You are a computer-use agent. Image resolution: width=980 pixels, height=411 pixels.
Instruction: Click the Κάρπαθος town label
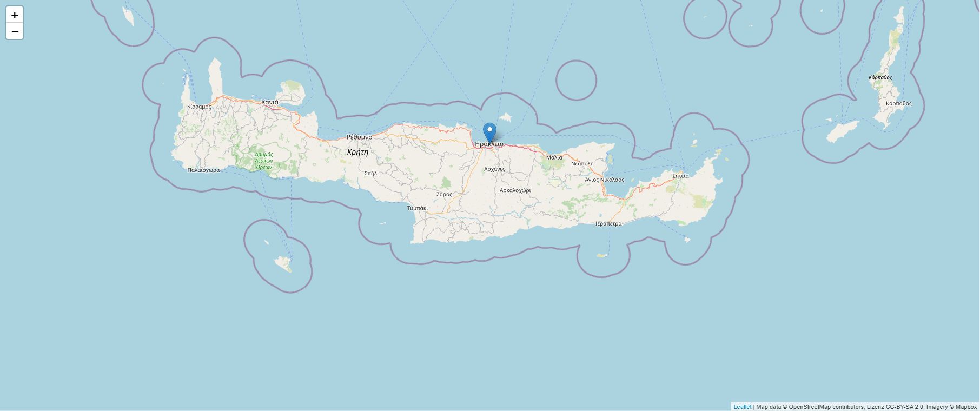tap(899, 103)
